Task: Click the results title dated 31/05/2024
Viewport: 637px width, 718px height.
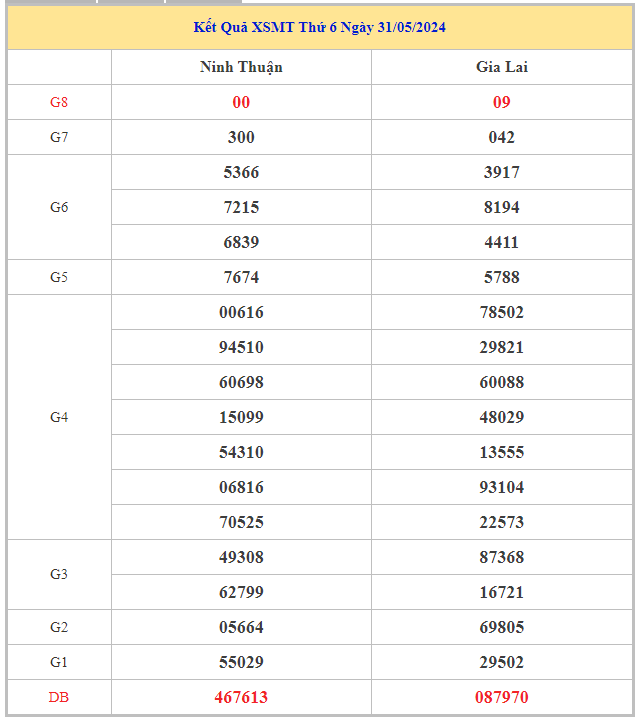Action: pyautogui.click(x=320, y=27)
